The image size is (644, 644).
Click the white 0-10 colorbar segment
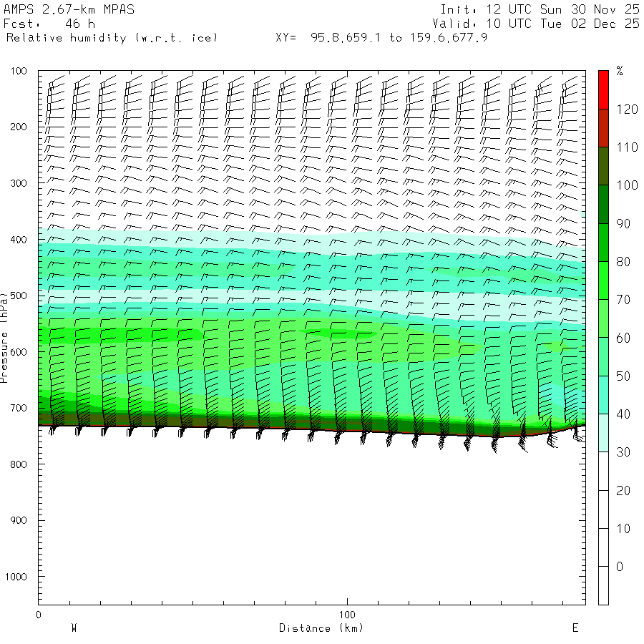click(x=603, y=547)
